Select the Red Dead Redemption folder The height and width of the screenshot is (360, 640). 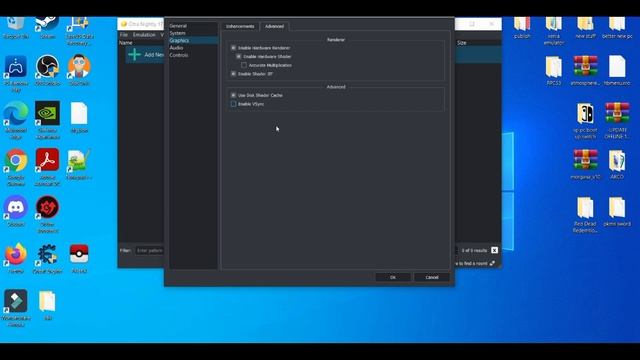click(x=585, y=215)
